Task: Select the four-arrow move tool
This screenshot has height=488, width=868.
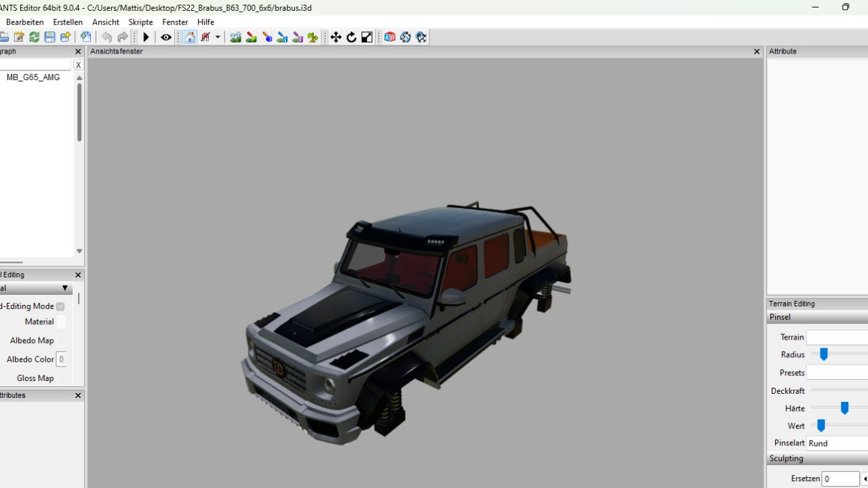Action: pos(336,37)
